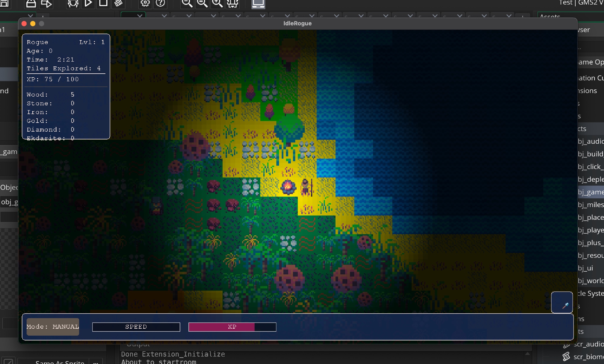Click the SPEED bar
This screenshot has width=604, height=364.
tap(136, 327)
